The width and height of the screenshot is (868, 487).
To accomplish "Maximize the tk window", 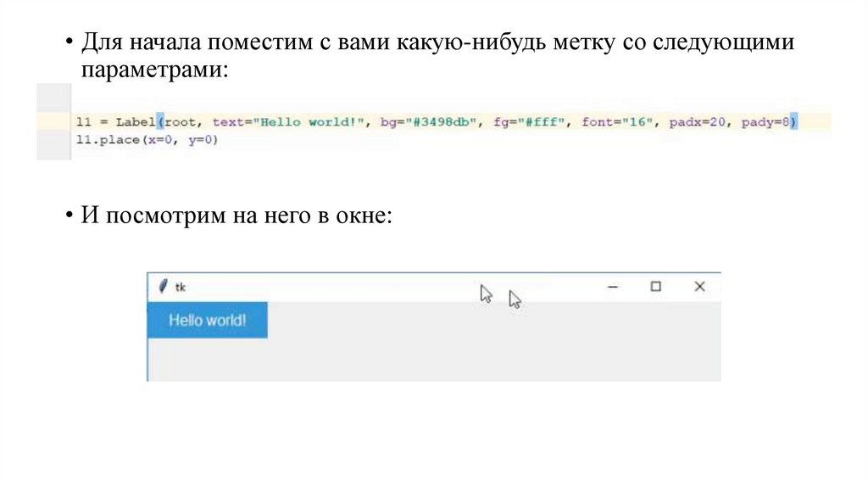I will [x=655, y=287].
